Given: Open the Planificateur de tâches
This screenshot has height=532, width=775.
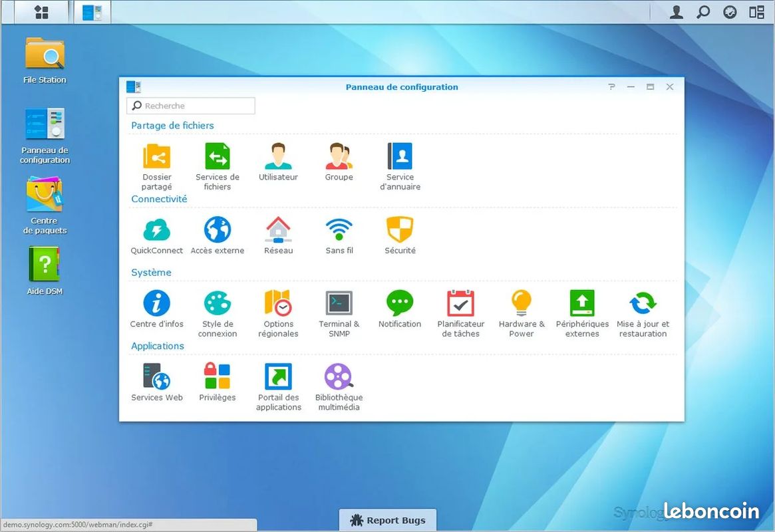Looking at the screenshot, I should pos(460,305).
